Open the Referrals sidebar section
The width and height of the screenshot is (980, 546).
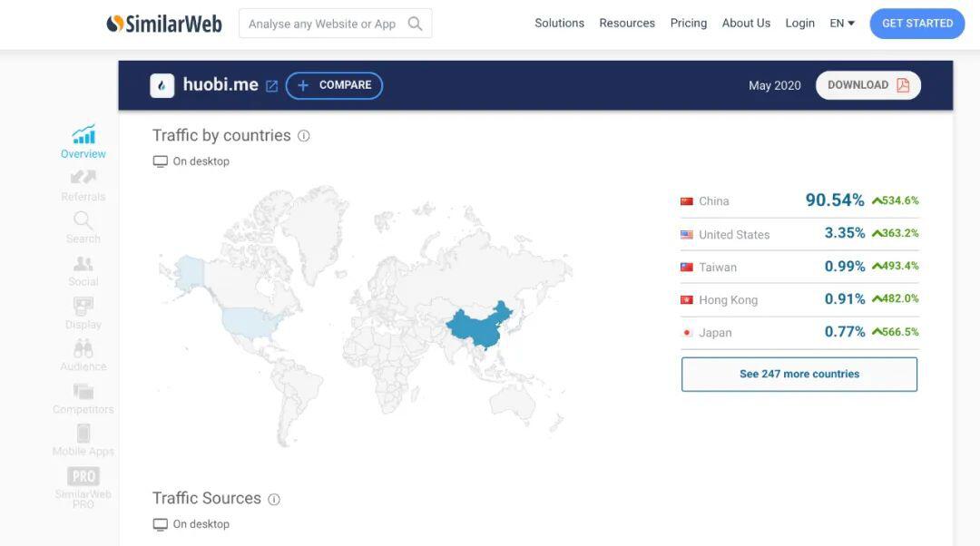[x=83, y=186]
